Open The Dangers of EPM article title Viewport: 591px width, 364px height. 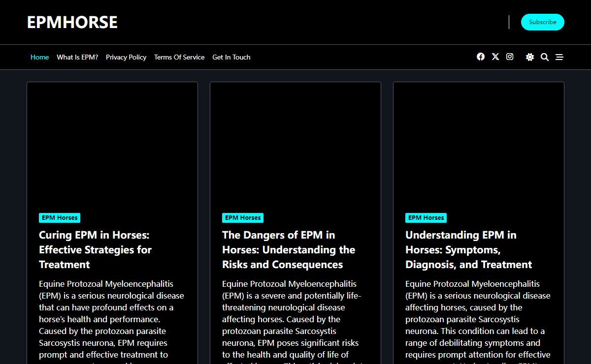pos(289,250)
